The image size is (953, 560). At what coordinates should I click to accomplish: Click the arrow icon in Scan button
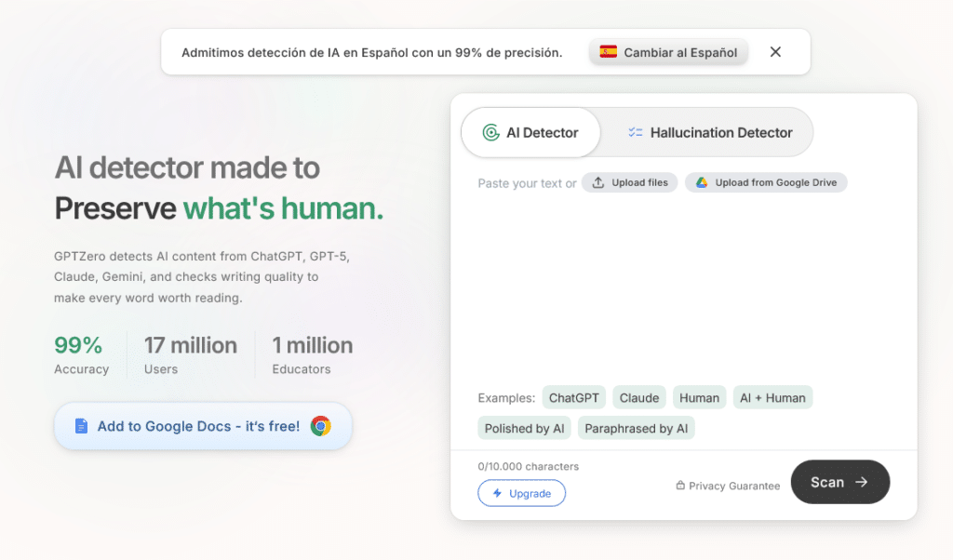pos(861,482)
